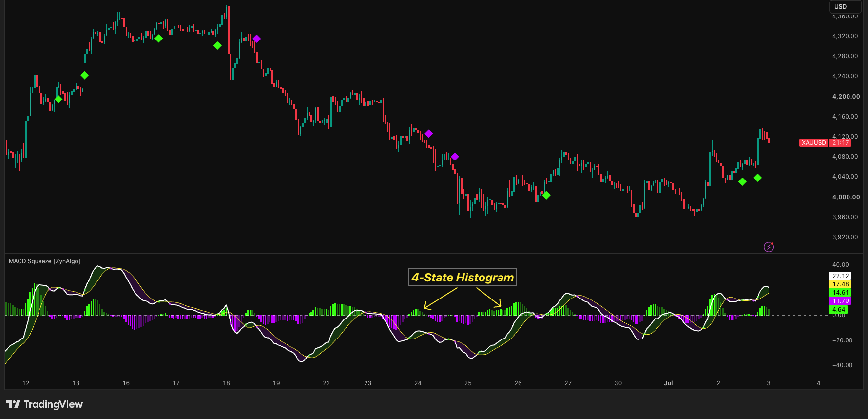Viewport: 868px width, 419px height.
Task: Click the green 4.64 value label
Action: pyautogui.click(x=839, y=309)
